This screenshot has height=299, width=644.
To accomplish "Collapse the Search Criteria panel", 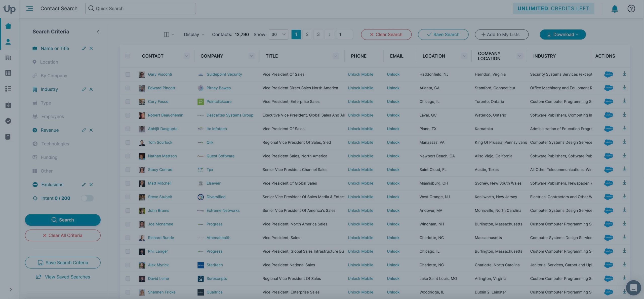I will 98,32.
